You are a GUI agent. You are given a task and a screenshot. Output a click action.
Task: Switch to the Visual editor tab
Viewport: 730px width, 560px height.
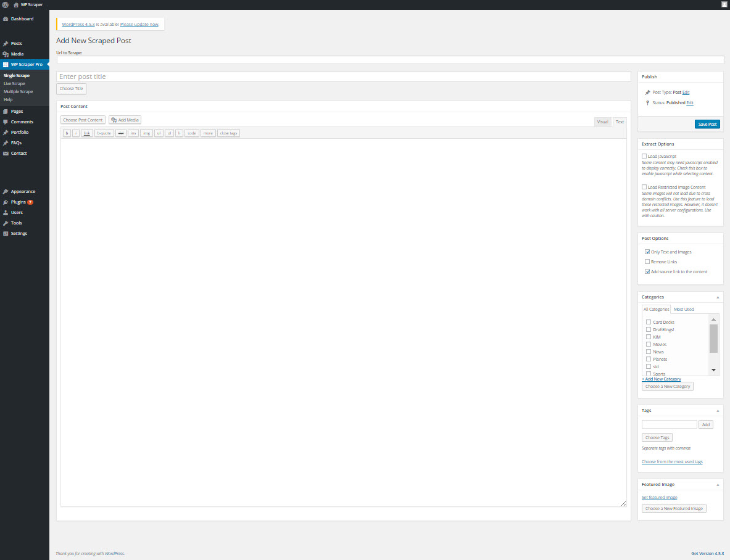point(602,122)
